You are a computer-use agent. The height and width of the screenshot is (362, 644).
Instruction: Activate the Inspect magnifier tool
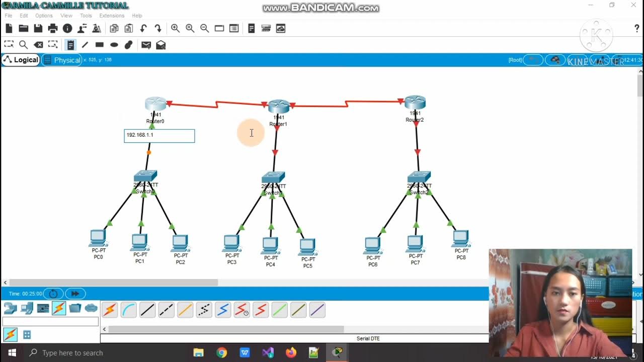(23, 45)
